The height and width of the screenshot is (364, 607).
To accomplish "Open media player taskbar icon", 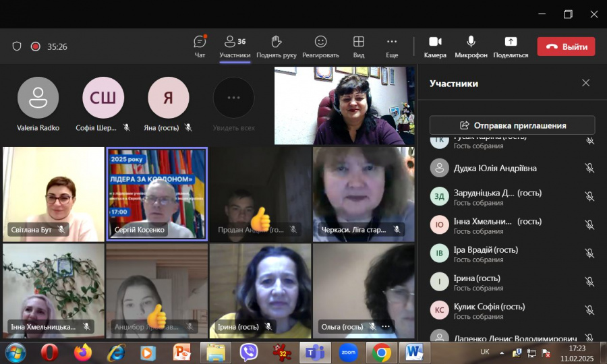I will [148, 353].
